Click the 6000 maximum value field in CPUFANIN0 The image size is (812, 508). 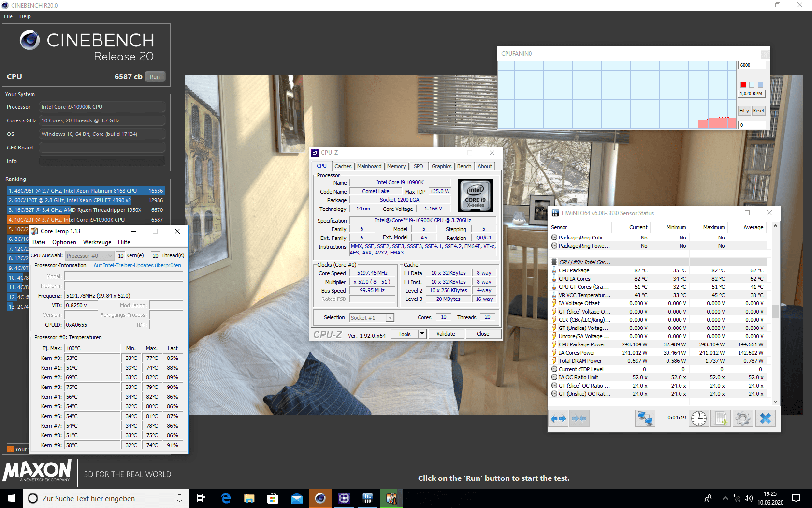[752, 65]
